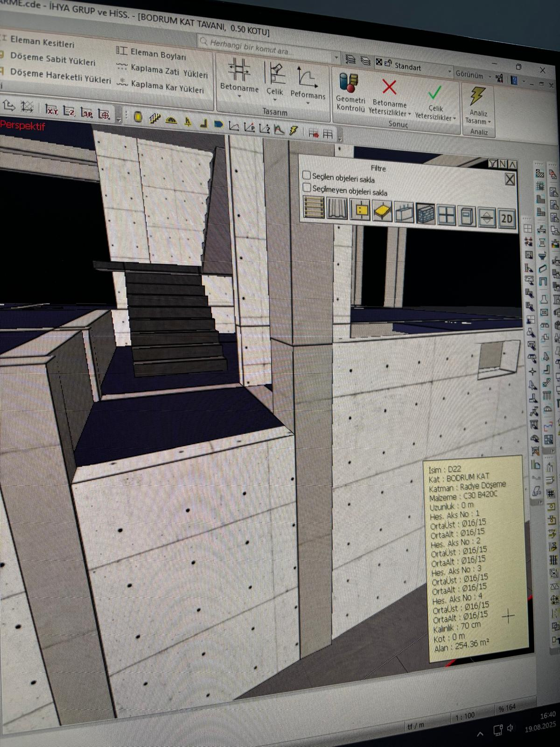This screenshot has height=747, width=560.
Task: Click the N button above Filtre panel
Action: pyautogui.click(x=503, y=164)
